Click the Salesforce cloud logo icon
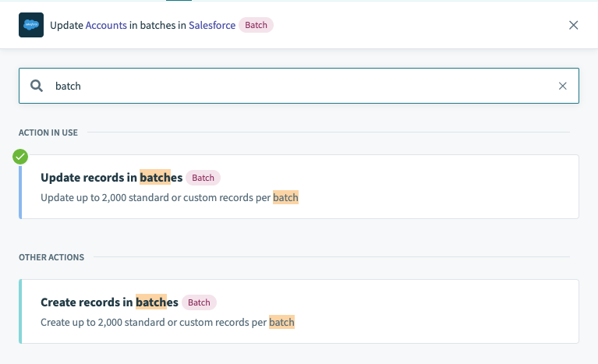 click(x=31, y=25)
